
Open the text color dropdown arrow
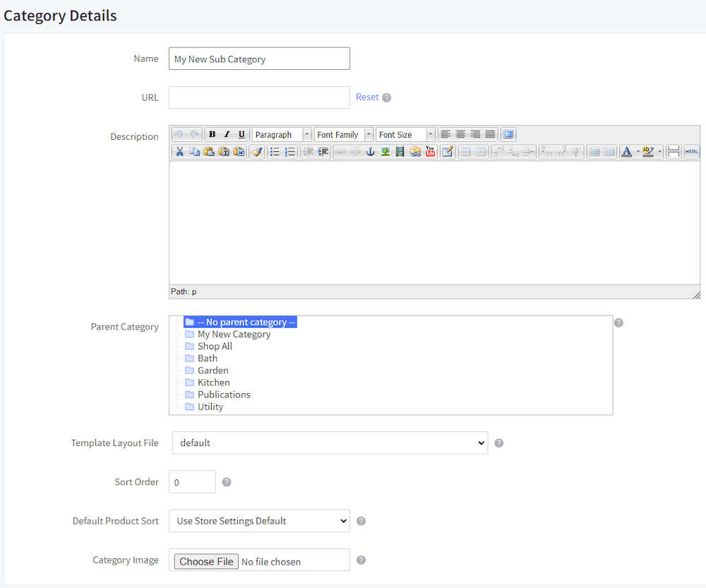638,152
